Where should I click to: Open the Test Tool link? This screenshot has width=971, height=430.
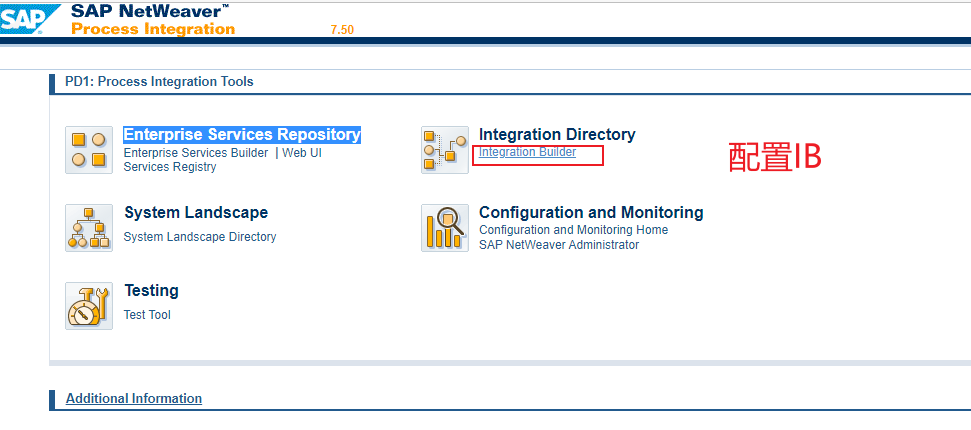(147, 315)
